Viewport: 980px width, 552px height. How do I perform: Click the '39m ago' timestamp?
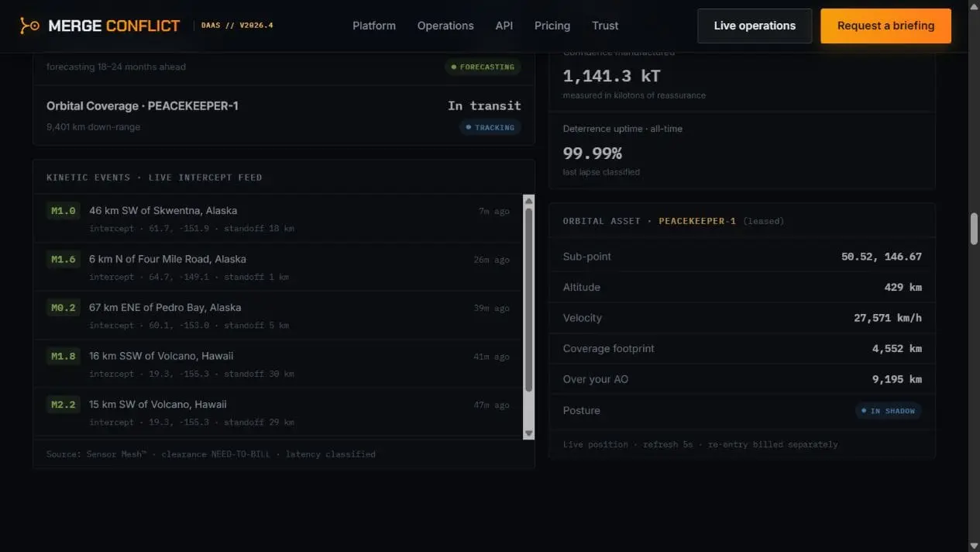(x=492, y=308)
